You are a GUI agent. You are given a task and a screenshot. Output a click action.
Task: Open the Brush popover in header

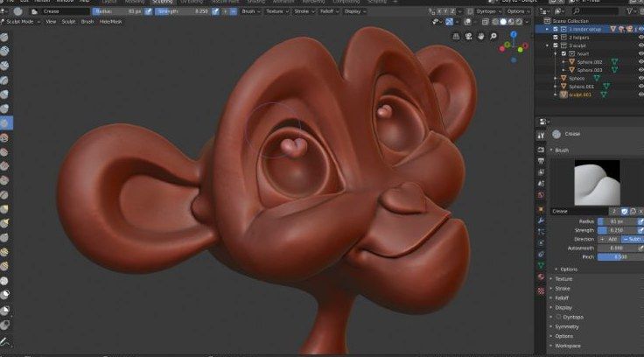click(x=250, y=11)
